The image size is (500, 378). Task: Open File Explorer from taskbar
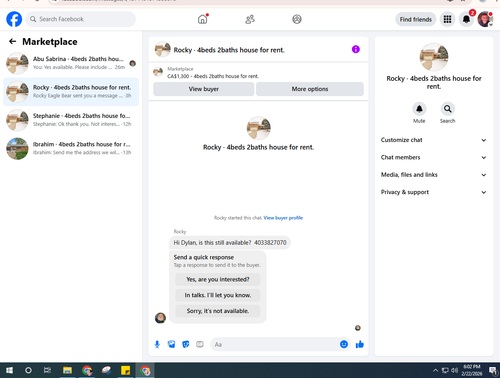[x=67, y=370]
